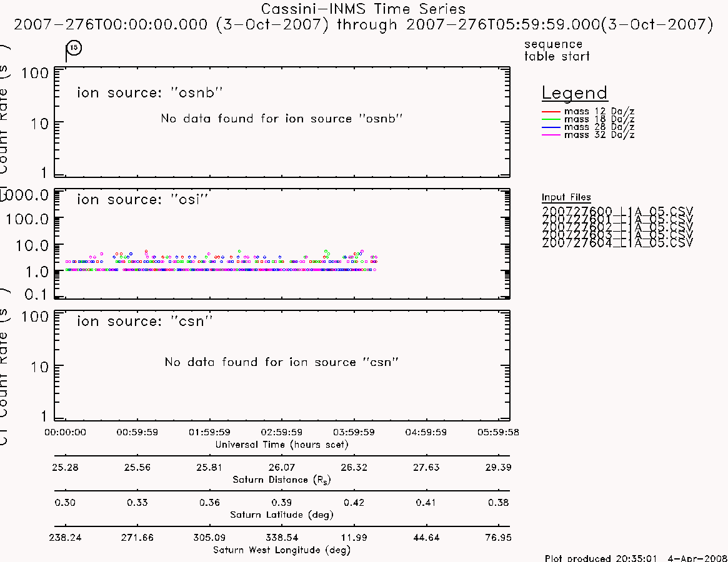Click the circled 15 sequence table marker
Viewport: 728px width, 562px height.
[74, 48]
